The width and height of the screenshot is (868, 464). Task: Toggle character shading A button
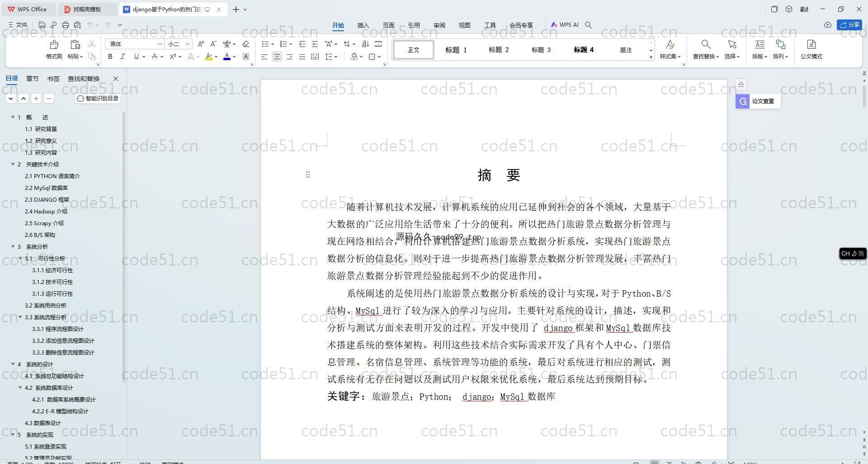[x=246, y=57]
